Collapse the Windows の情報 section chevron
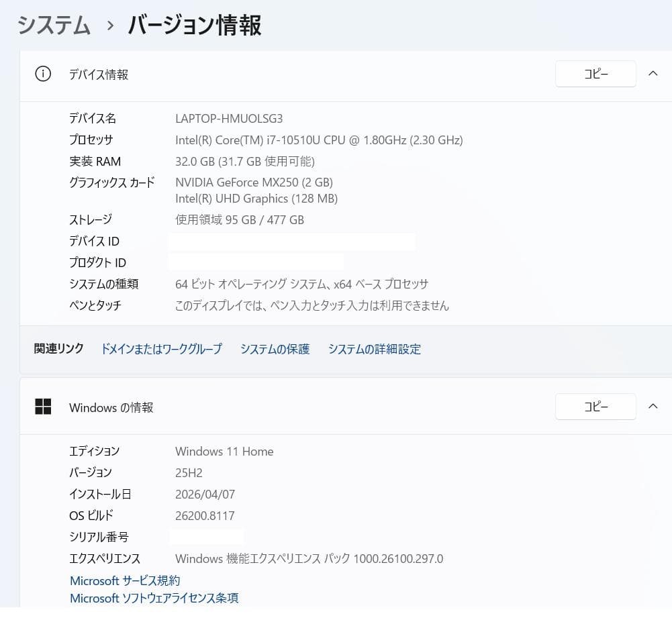This screenshot has width=672, height=620. coord(653,406)
